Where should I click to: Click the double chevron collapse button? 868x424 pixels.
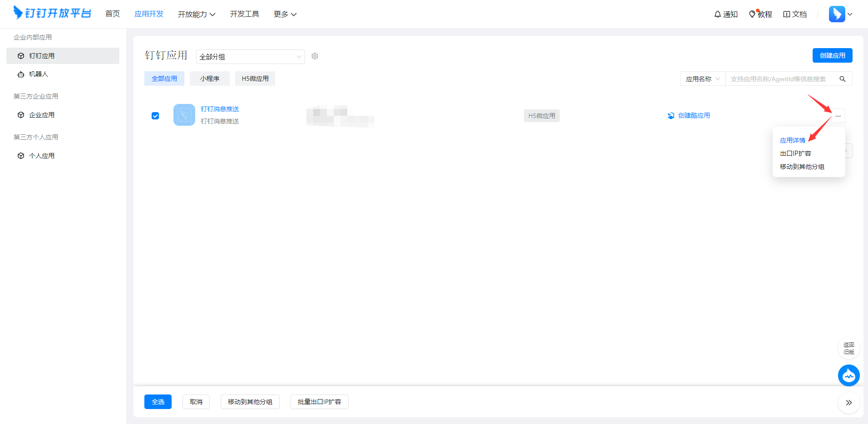point(848,403)
